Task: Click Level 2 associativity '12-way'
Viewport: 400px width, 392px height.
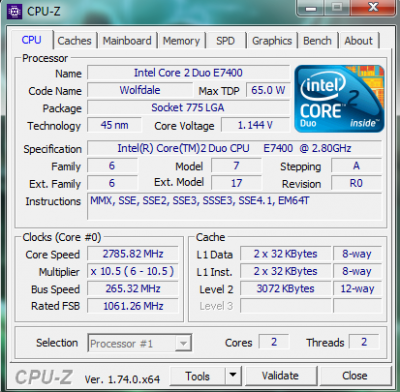Action: pos(357,289)
